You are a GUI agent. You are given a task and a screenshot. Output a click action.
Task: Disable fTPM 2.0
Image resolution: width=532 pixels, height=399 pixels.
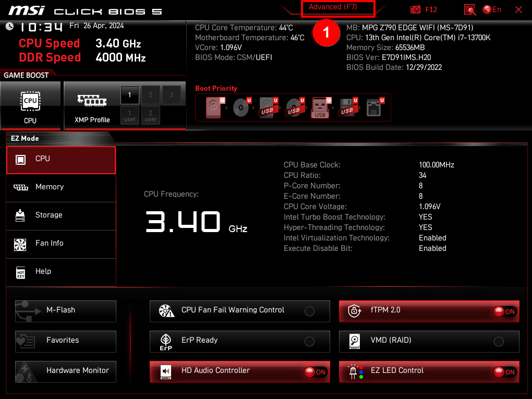click(504, 311)
